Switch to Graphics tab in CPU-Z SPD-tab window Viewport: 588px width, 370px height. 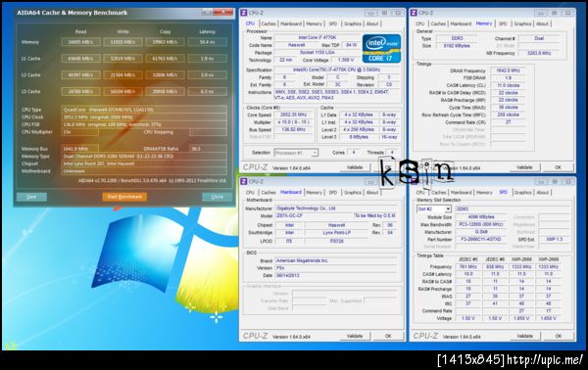(522, 193)
